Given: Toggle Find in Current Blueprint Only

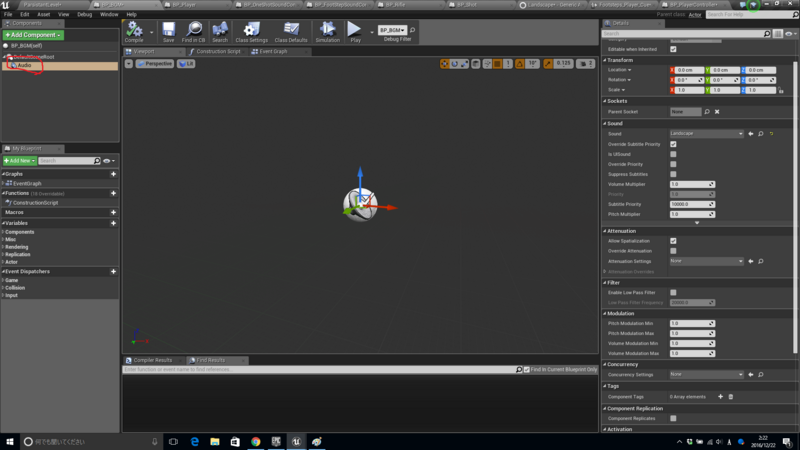Looking at the screenshot, I should pos(527,369).
